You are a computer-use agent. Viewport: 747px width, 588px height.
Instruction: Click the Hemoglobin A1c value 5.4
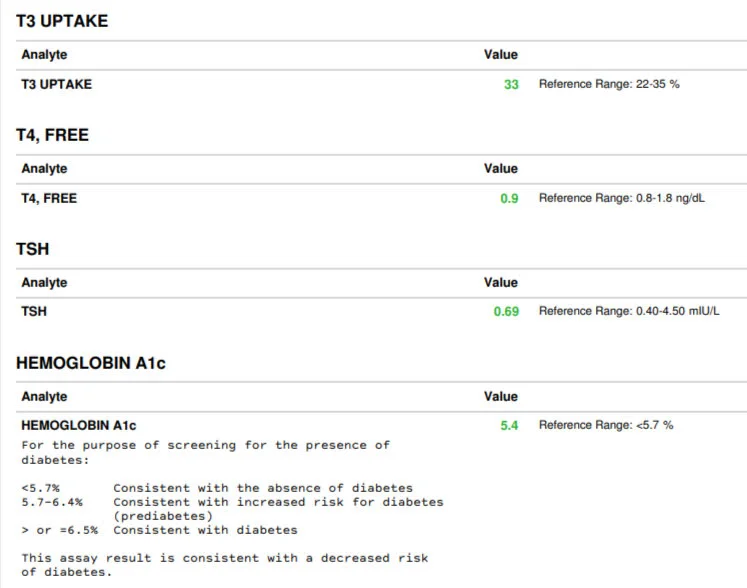tap(509, 426)
